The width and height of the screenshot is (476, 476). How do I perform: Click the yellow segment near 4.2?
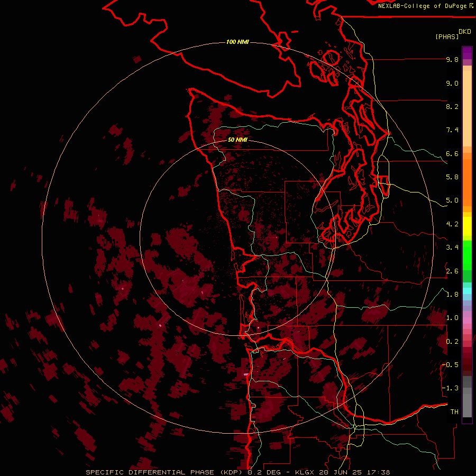click(467, 226)
